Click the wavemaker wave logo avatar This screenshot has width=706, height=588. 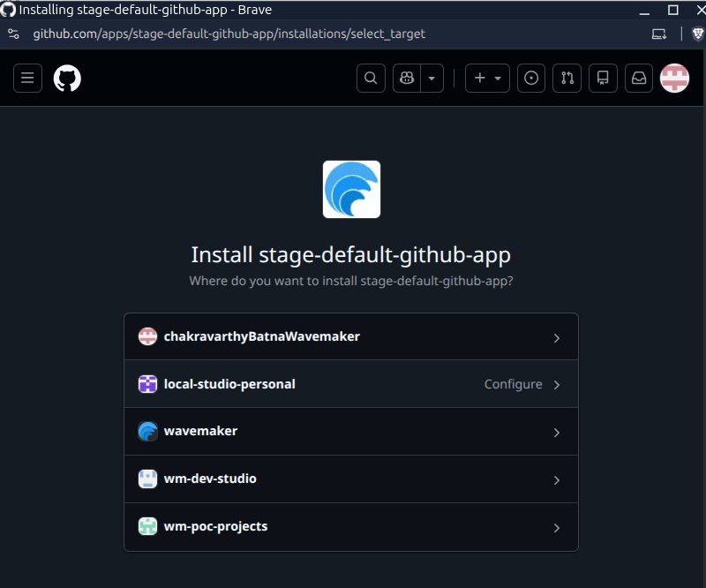pos(147,431)
